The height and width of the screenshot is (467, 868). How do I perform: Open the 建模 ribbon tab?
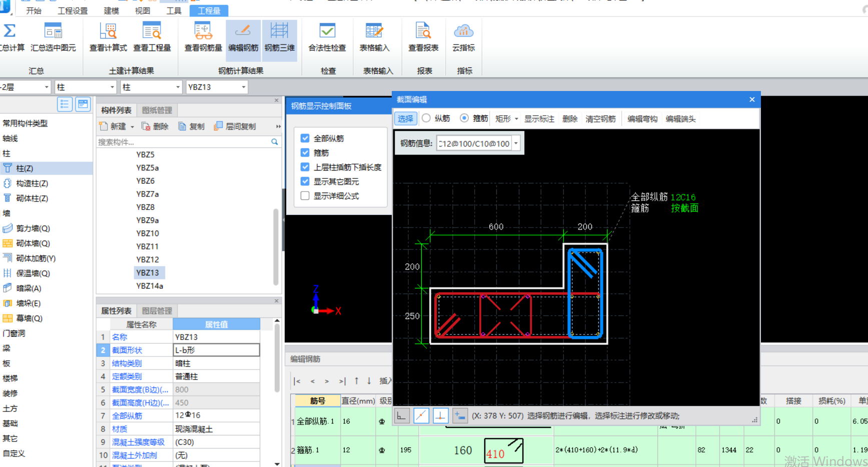111,10
